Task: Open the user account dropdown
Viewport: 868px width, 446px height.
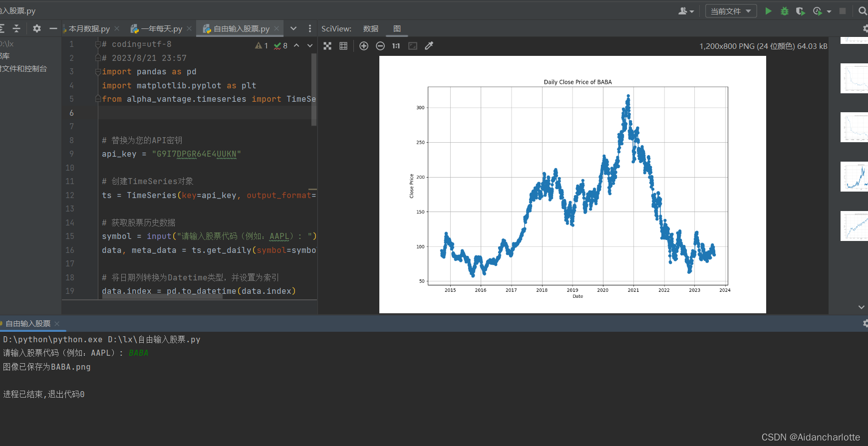Action: (686, 11)
